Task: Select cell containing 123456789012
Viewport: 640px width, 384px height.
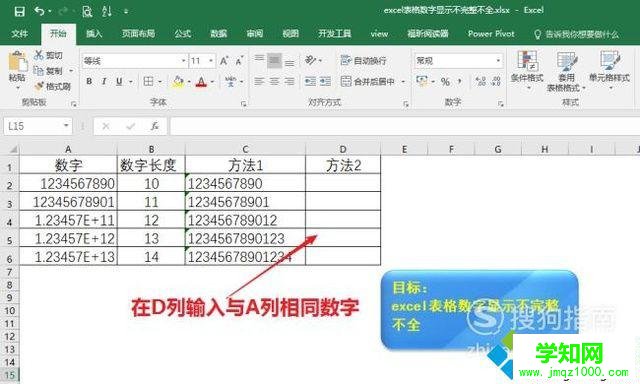Action: (245, 220)
